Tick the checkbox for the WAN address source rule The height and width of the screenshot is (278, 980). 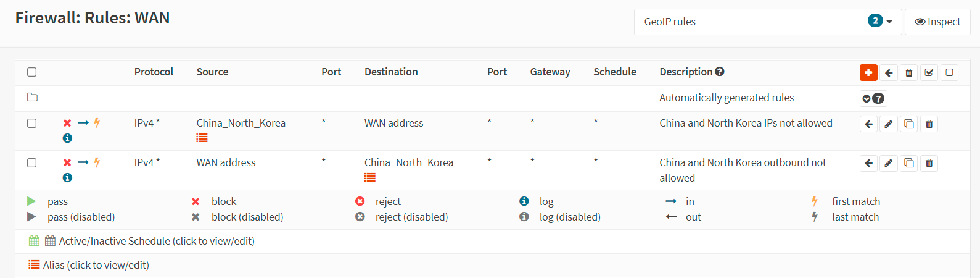[x=32, y=163]
